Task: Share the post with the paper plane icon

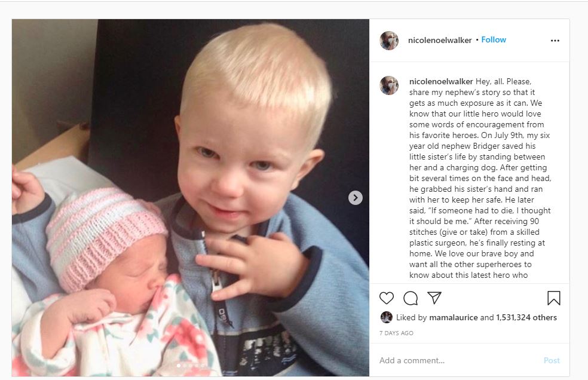Action: point(434,298)
